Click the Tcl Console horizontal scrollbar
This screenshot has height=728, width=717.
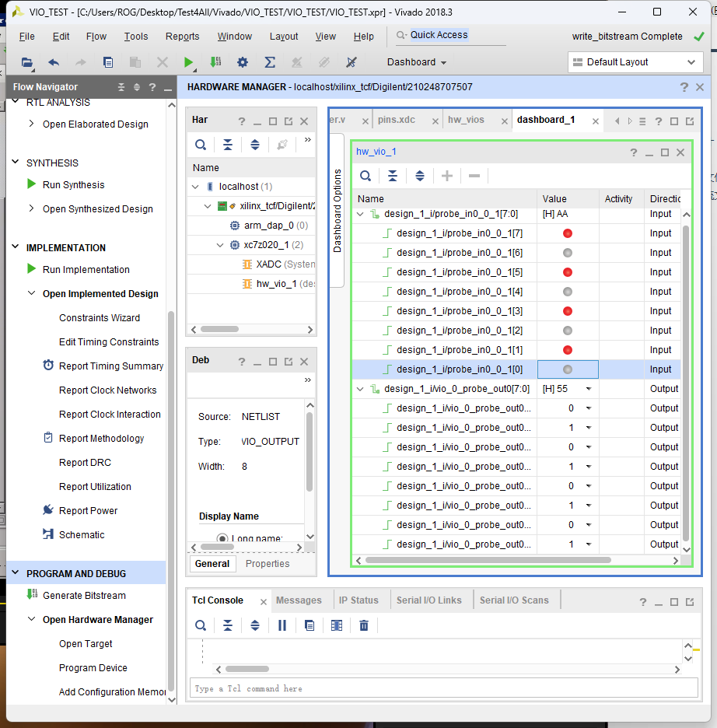(247, 669)
